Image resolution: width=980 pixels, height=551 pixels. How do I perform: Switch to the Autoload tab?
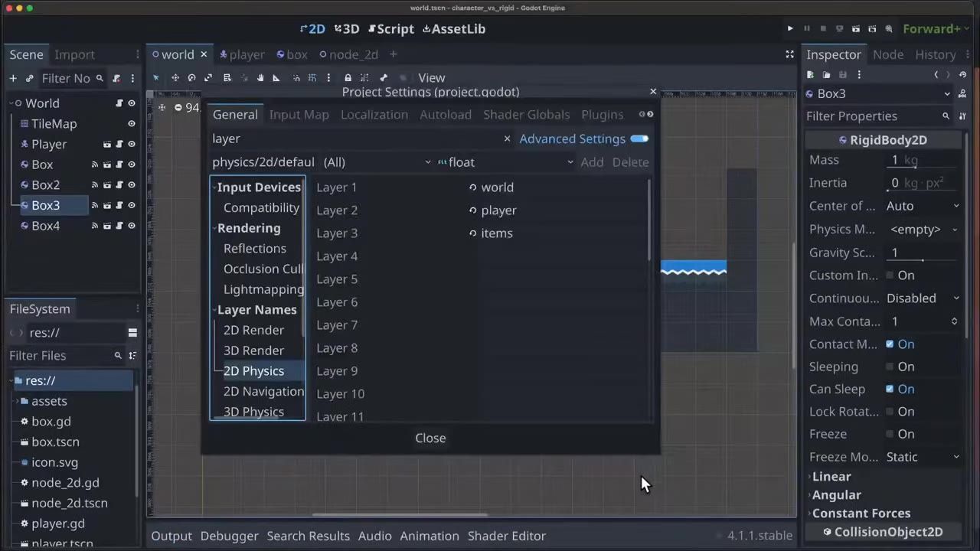446,115
